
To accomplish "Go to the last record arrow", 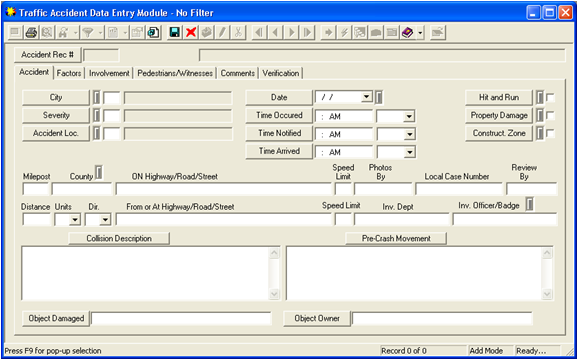I will click(307, 33).
